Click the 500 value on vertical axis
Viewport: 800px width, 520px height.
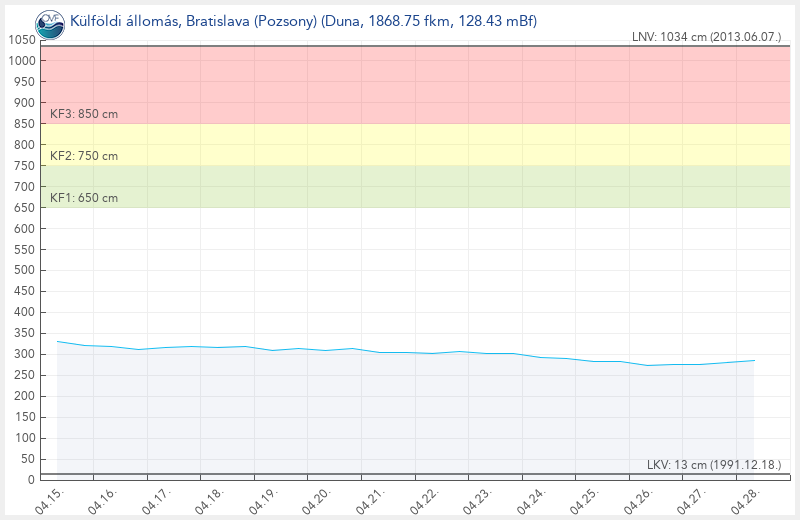[24, 270]
